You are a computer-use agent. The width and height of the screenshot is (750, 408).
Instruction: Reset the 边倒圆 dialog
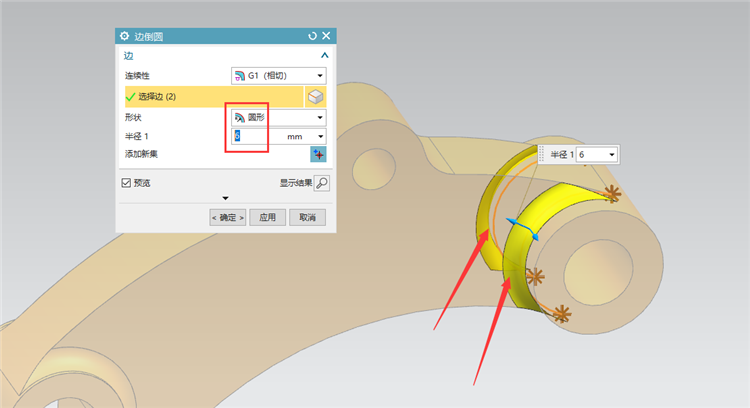312,36
